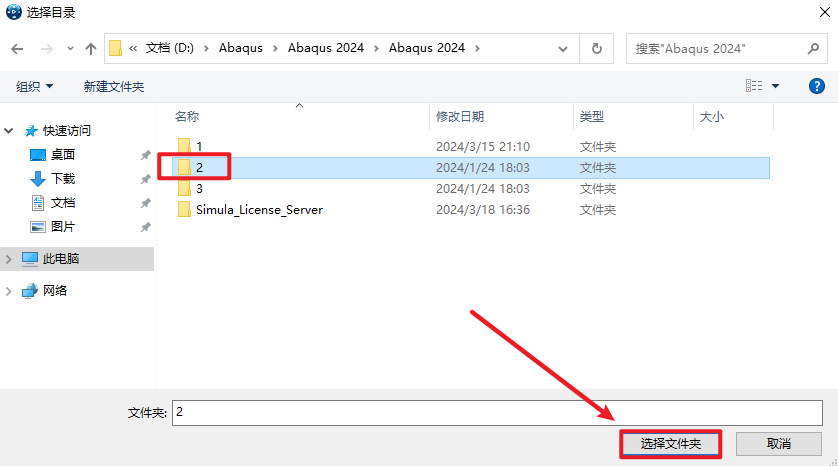Click the Back navigation arrow
The height and width of the screenshot is (466, 838).
17,48
